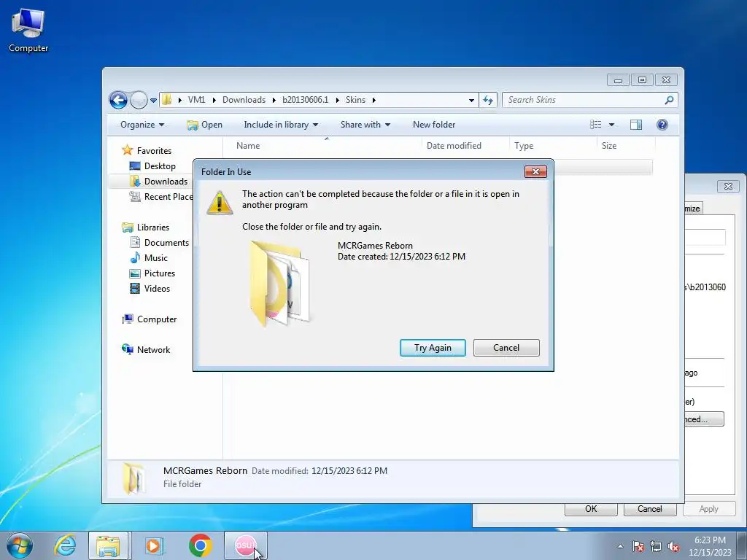Screen dimensions: 747x560
Task: Click Cancel in Folder In Use dialog
Action: pyautogui.click(x=506, y=348)
